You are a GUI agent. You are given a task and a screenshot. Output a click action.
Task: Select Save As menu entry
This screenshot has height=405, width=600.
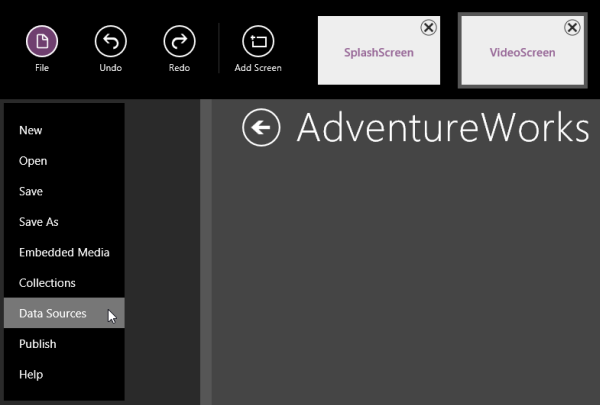[64, 222]
